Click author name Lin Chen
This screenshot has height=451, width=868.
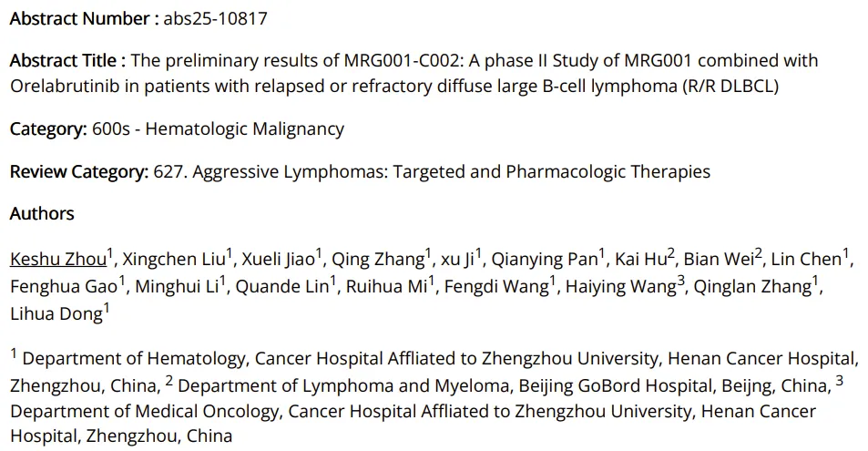click(x=806, y=260)
